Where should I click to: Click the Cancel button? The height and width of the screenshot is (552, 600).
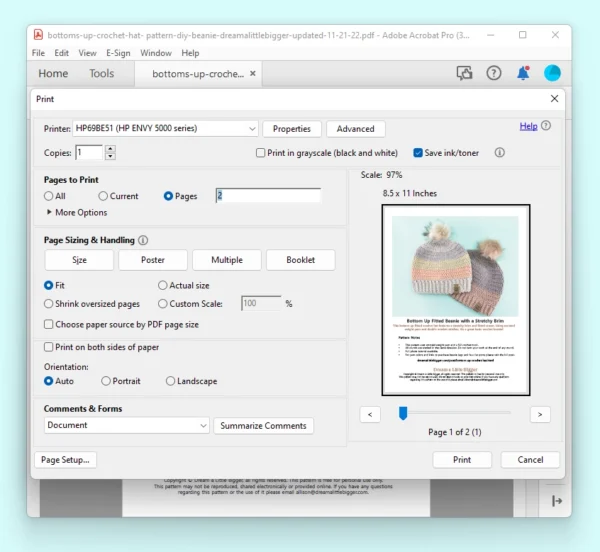[x=530, y=460]
